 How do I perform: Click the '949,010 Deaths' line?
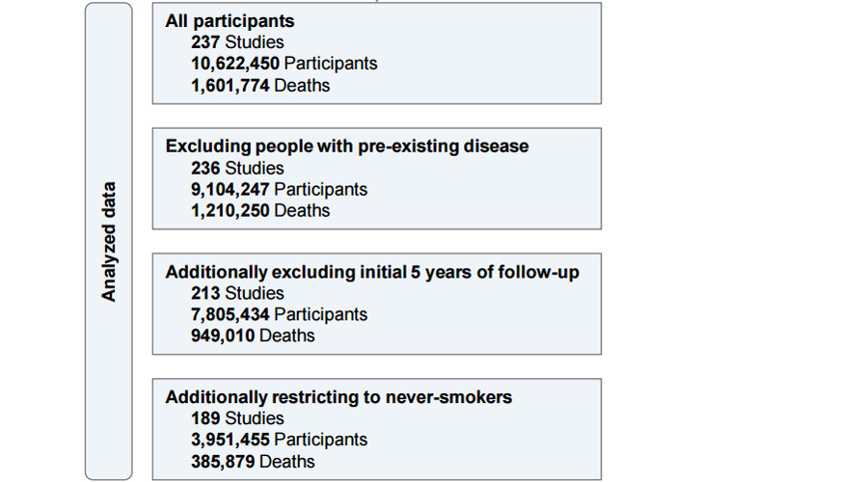click(253, 335)
